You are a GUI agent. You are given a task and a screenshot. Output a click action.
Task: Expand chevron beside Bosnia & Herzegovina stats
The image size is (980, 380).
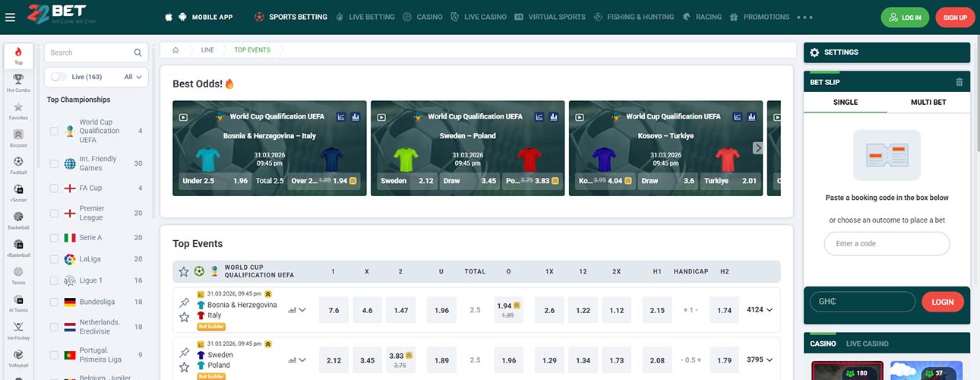[302, 310]
